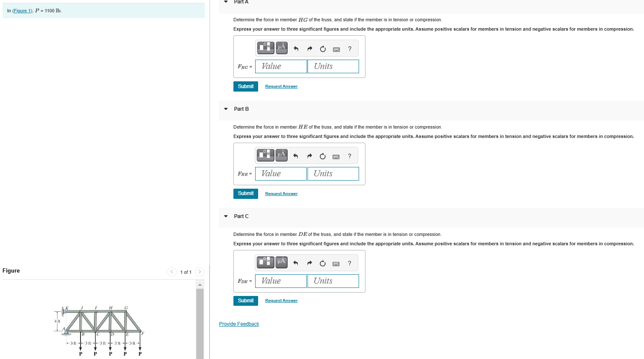This screenshot has width=644, height=359.
Task: Collapse the Part A section
Action: coord(226,2)
